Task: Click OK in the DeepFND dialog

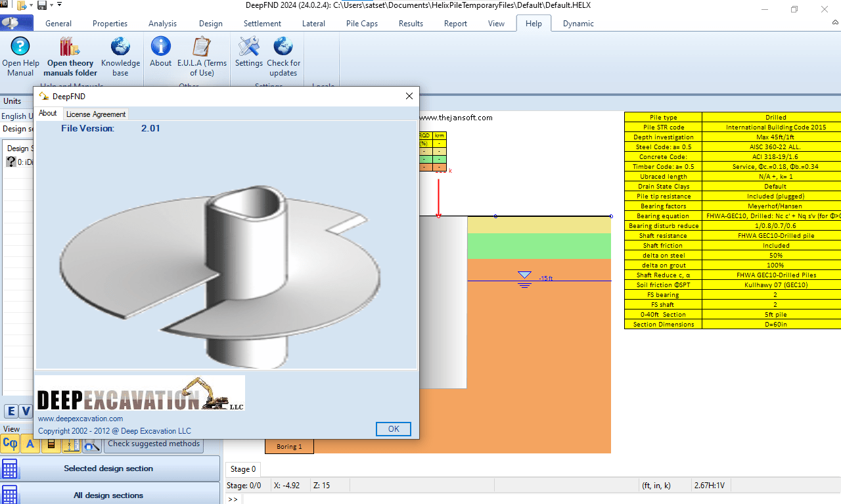Action: coord(394,428)
